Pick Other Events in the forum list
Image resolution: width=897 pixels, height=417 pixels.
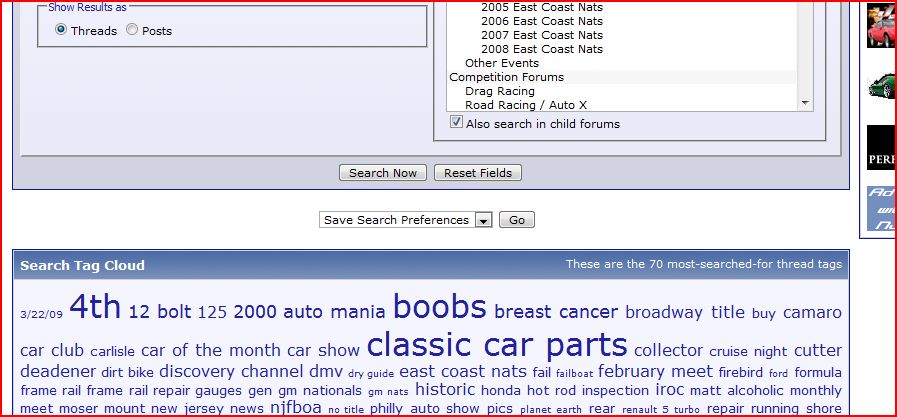(501, 63)
